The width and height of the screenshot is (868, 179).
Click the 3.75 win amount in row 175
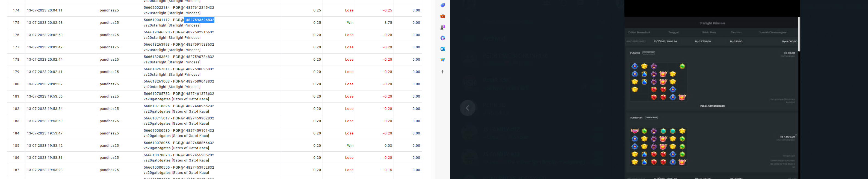tap(388, 23)
